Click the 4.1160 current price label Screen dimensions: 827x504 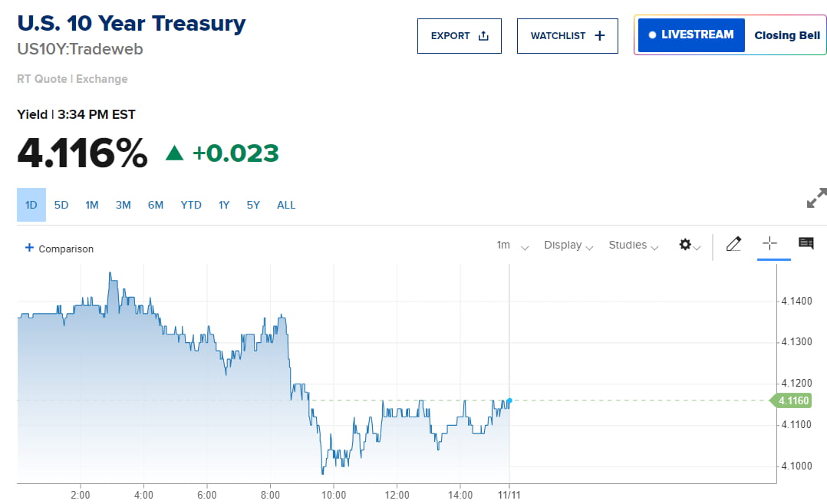pyautogui.click(x=793, y=400)
